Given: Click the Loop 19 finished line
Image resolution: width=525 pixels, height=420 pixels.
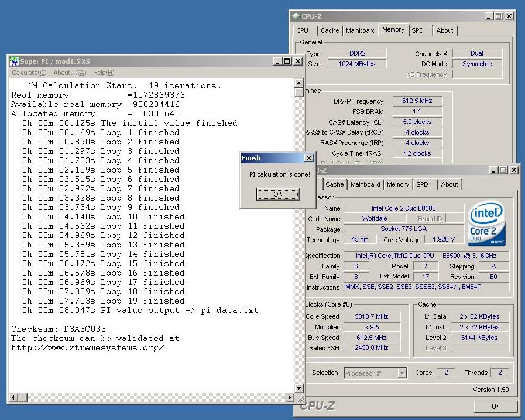Looking at the screenshot, I should (x=103, y=301).
